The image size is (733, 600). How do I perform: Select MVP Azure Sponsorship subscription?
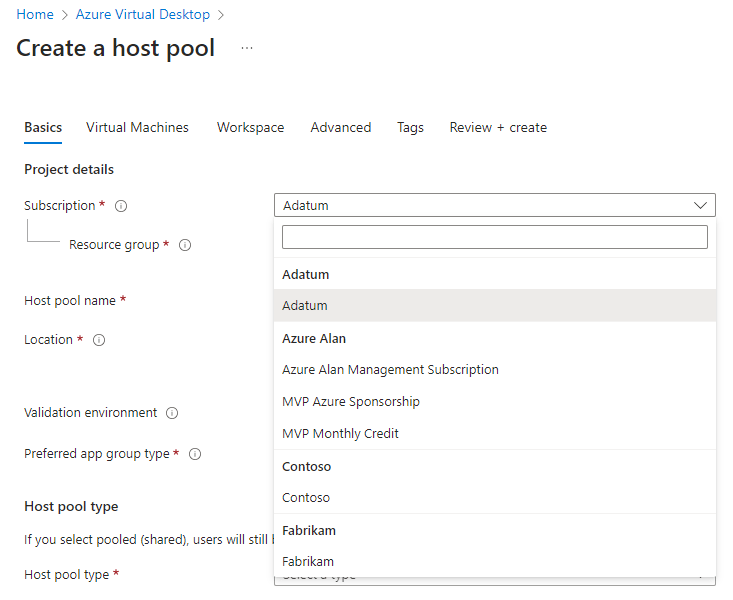pos(351,402)
